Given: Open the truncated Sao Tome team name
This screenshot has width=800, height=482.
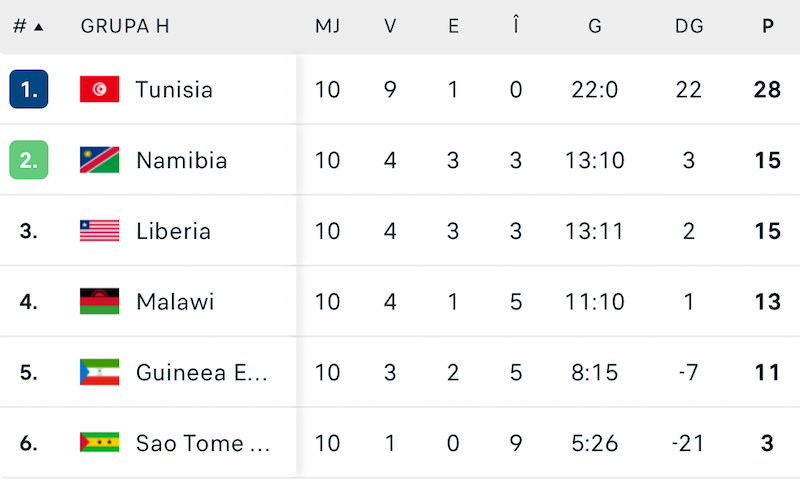Looking at the screenshot, I should [x=203, y=442].
